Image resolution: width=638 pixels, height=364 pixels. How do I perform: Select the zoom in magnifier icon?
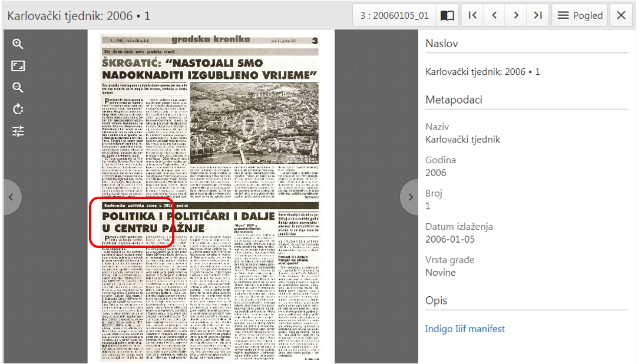tap(18, 44)
